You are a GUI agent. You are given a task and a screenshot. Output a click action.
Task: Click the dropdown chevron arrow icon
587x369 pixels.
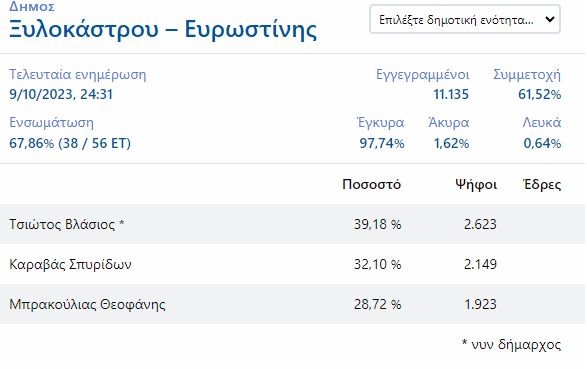pyautogui.click(x=550, y=19)
